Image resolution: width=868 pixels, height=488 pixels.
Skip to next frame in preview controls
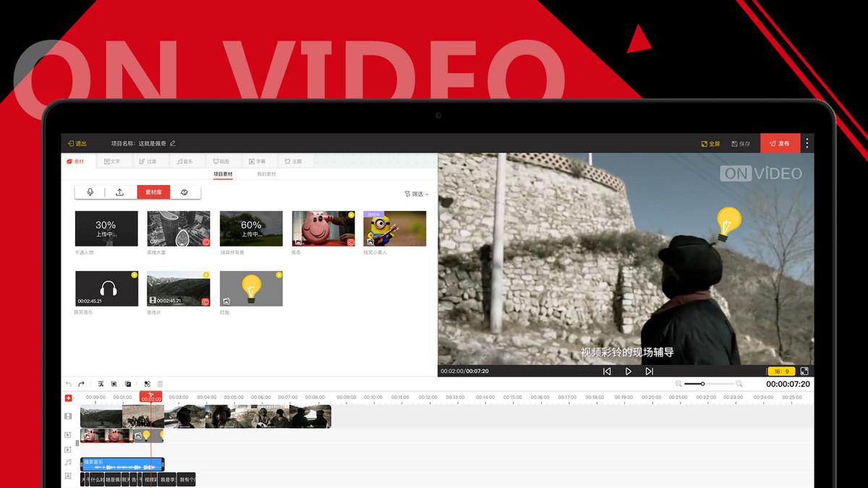click(649, 371)
